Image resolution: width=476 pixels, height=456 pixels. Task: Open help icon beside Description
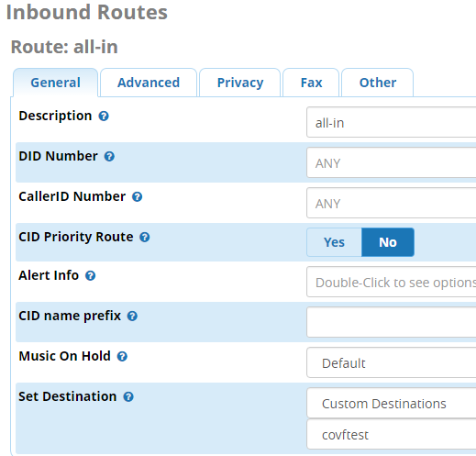[104, 117]
